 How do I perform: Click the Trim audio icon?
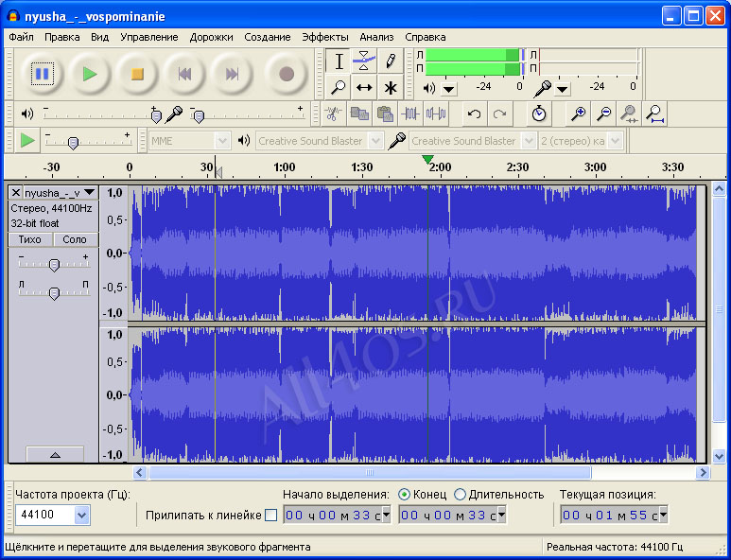coord(410,114)
